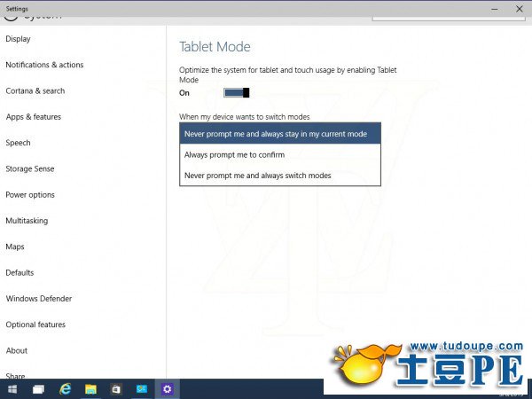Launch Internet Explorer from the taskbar
The height and width of the screenshot is (399, 532).
click(x=65, y=389)
